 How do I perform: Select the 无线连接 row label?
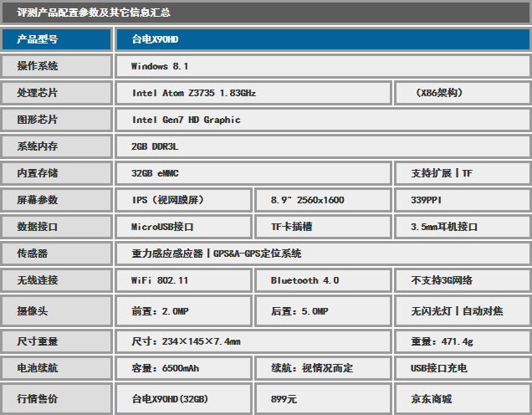[56, 280]
